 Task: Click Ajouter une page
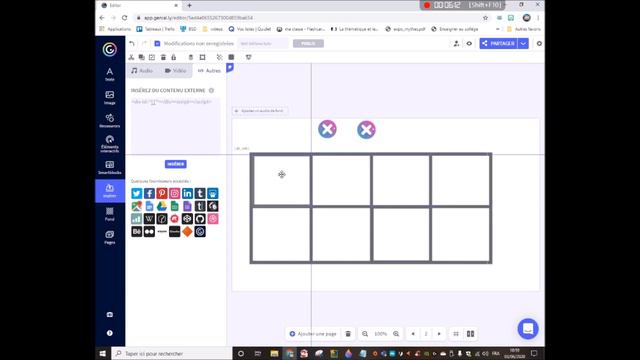[313, 334]
